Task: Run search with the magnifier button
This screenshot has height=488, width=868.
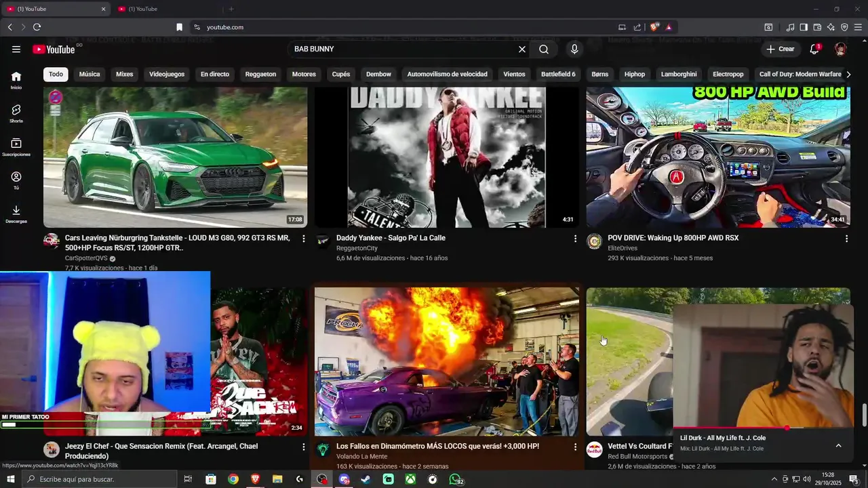Action: click(544, 49)
